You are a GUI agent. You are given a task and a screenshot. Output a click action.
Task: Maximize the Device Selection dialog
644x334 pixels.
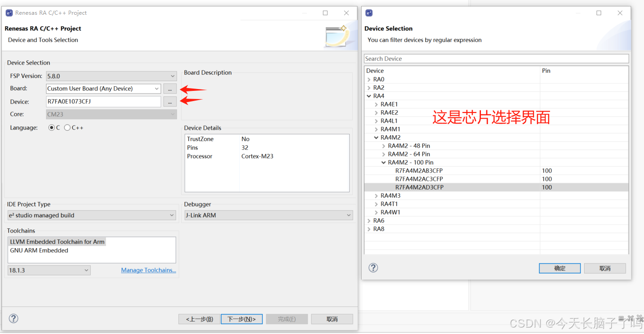click(x=599, y=13)
